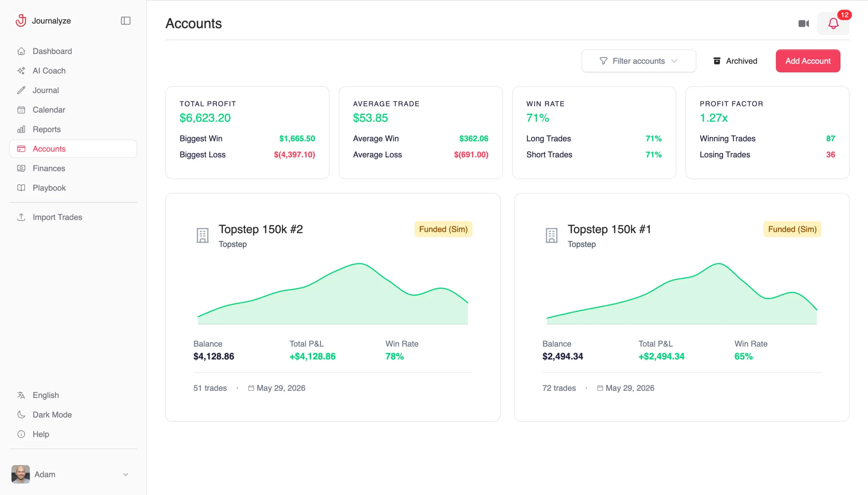The width and height of the screenshot is (868, 495).
Task: Go to Dashboard
Action: pos(73,51)
